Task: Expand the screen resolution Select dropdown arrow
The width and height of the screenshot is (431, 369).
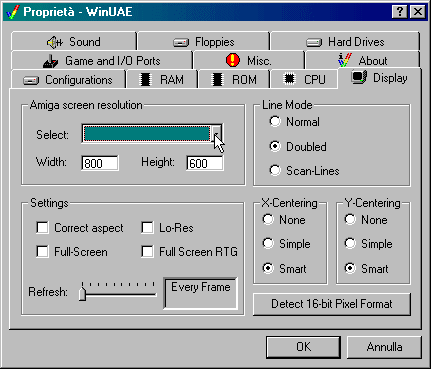Action: tap(217, 134)
